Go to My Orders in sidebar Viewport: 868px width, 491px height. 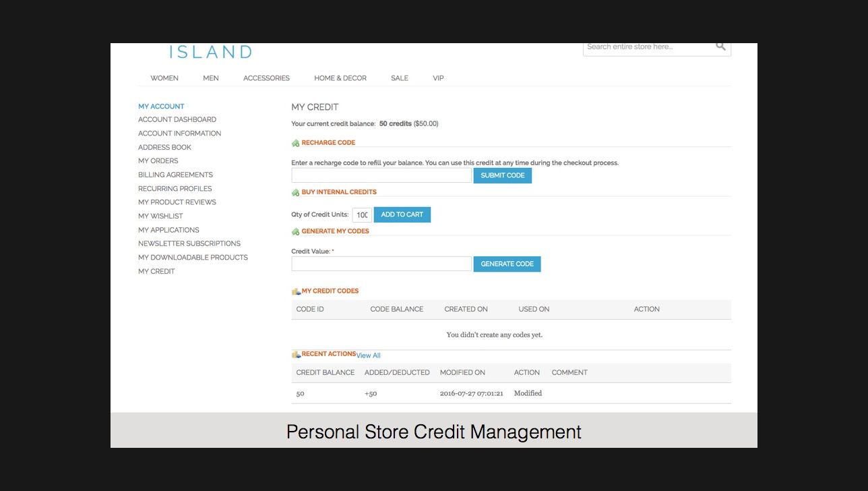pos(158,161)
